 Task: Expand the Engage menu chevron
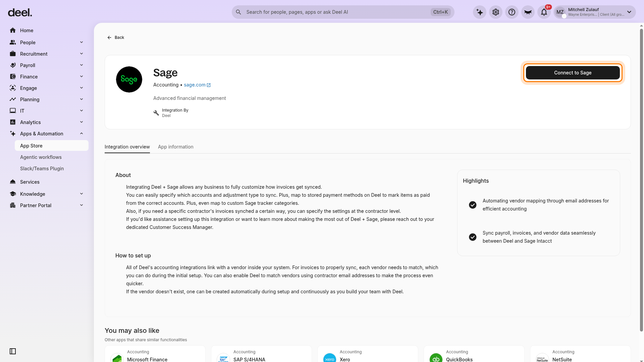pos(82,88)
